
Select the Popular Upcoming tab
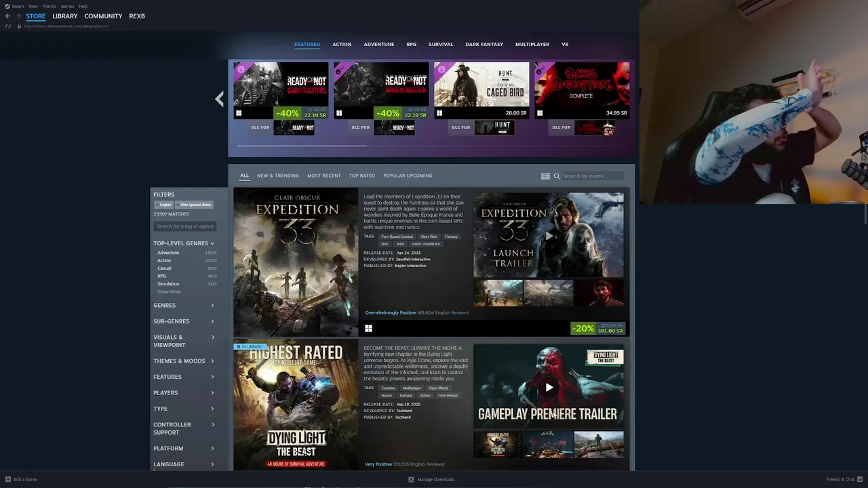pos(408,176)
